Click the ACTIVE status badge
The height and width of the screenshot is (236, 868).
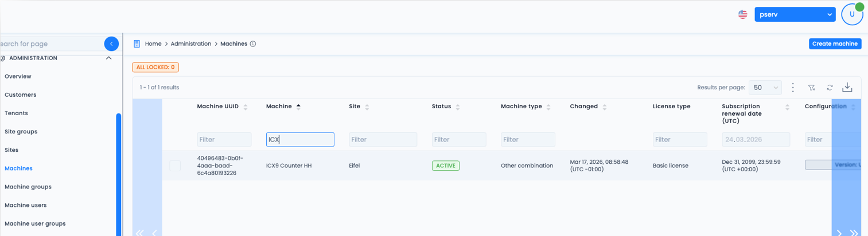click(446, 166)
